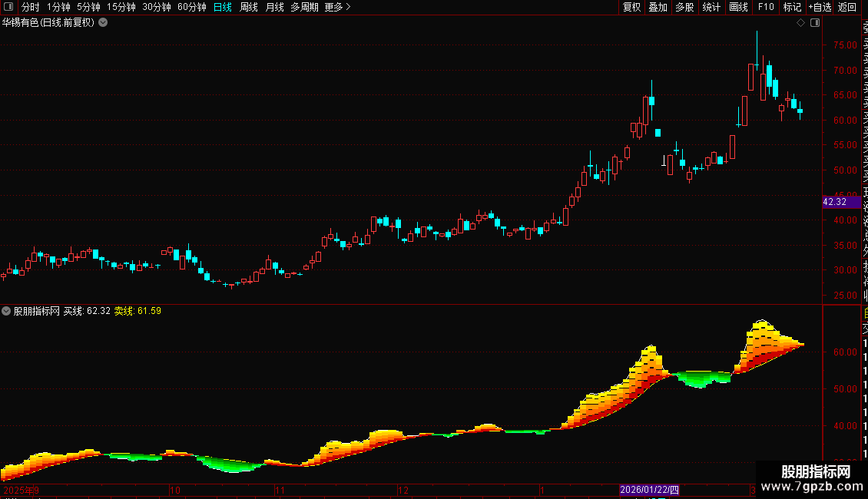Click the 42.32 price label on axis
The image size is (868, 499).
click(x=841, y=202)
